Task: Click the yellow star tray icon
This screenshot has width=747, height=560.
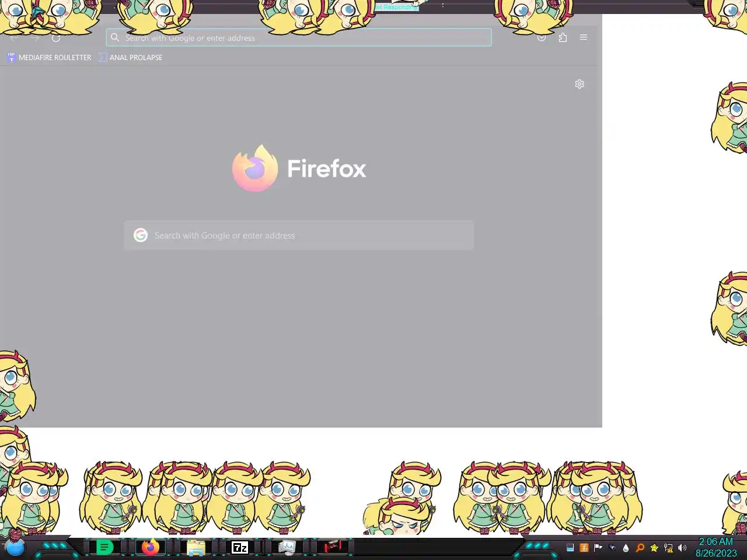Action: [654, 548]
